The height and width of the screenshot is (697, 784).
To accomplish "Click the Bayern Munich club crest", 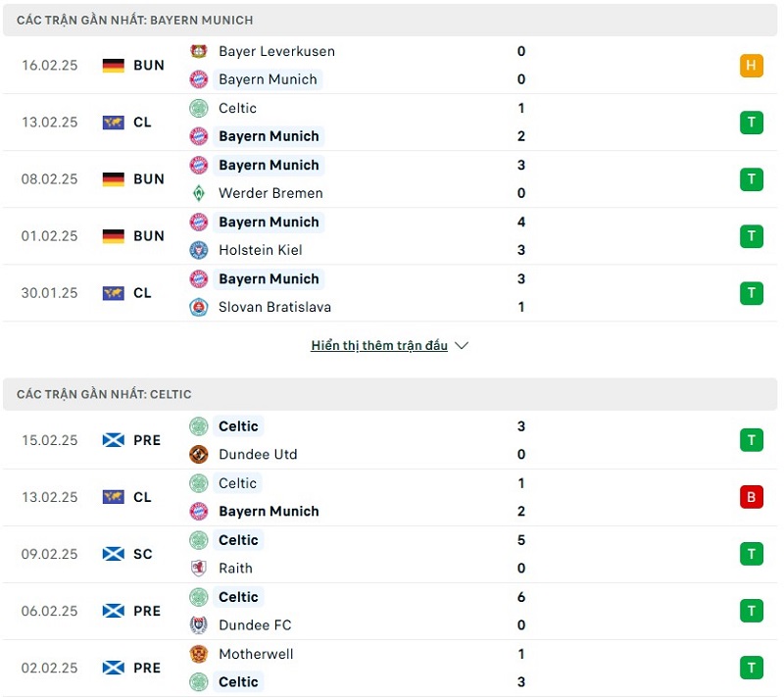I will point(199,79).
